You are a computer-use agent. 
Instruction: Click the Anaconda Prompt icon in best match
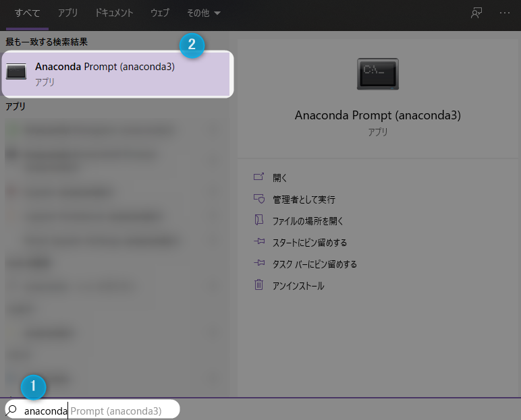(16, 71)
